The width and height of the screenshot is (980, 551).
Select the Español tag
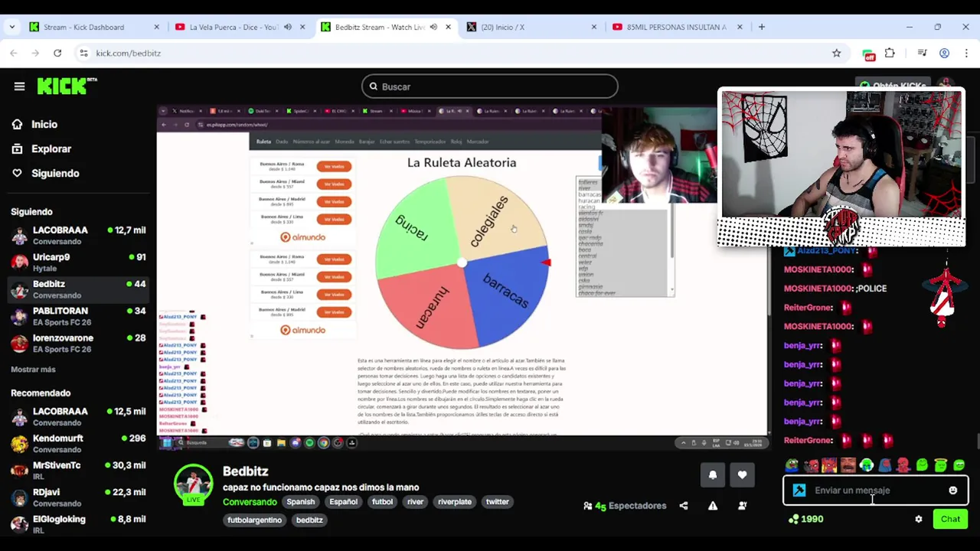pos(343,502)
